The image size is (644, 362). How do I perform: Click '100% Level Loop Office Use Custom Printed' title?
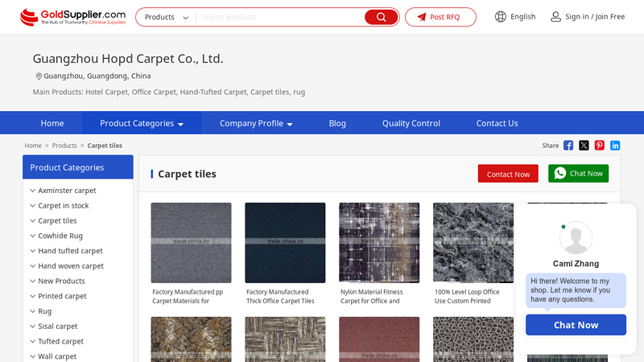pos(467,296)
